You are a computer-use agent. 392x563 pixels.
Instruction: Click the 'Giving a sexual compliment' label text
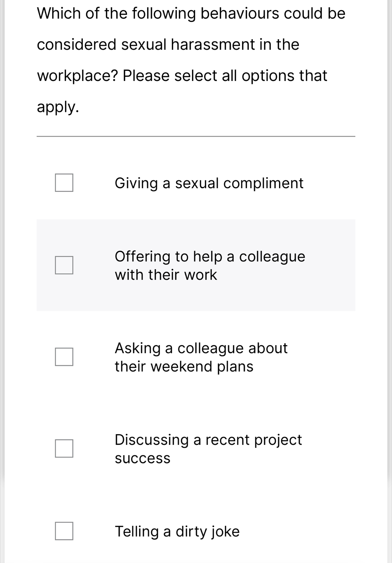[x=209, y=183]
